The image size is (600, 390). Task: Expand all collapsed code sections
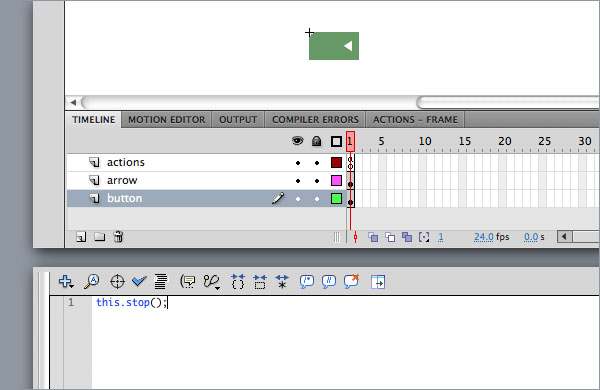282,281
